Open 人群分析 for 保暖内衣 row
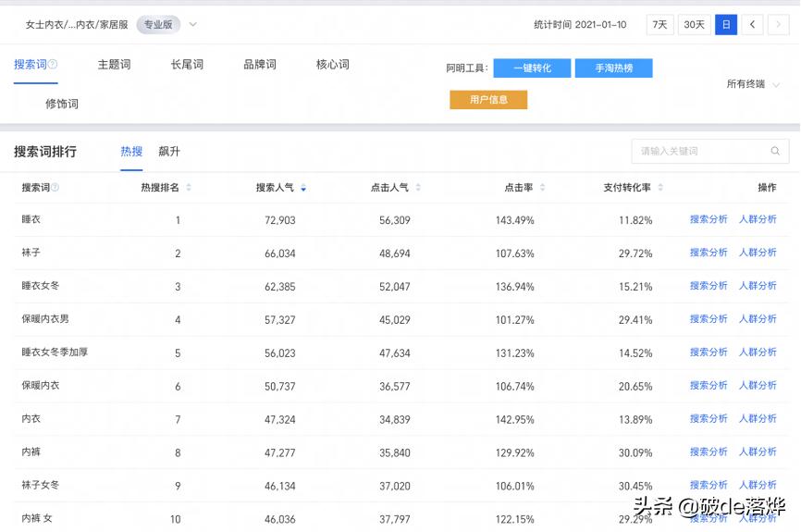Viewport: 801px width, 532px height. 758,385
